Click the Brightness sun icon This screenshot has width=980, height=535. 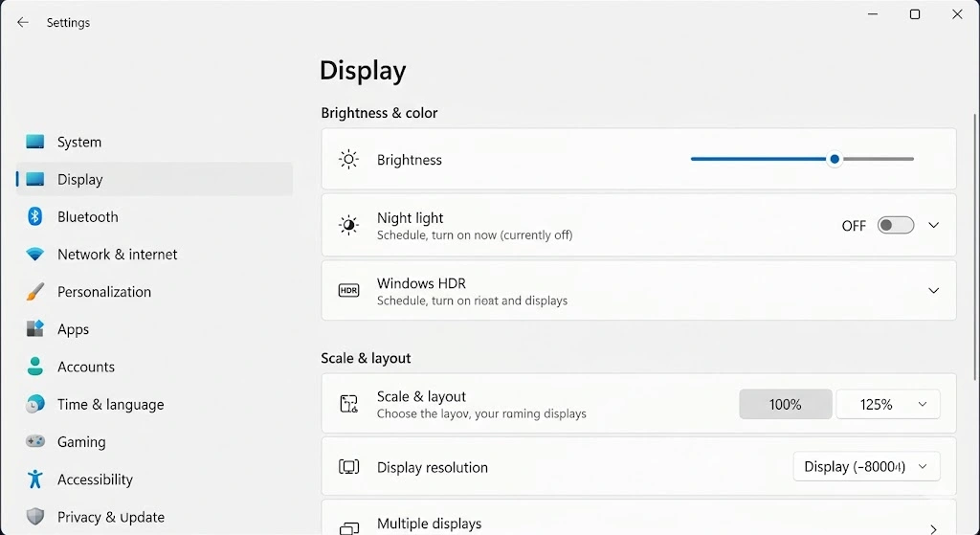click(348, 160)
